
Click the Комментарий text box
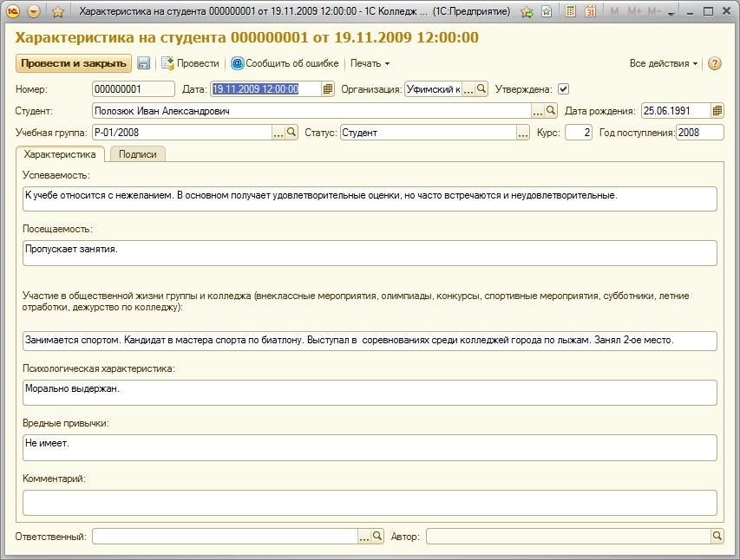tap(370, 503)
